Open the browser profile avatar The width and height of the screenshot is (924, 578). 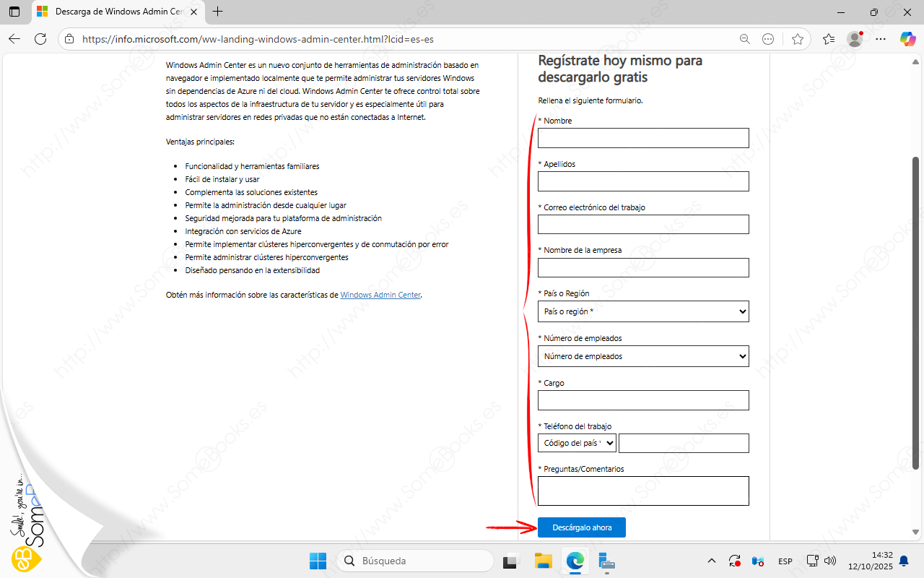[855, 39]
